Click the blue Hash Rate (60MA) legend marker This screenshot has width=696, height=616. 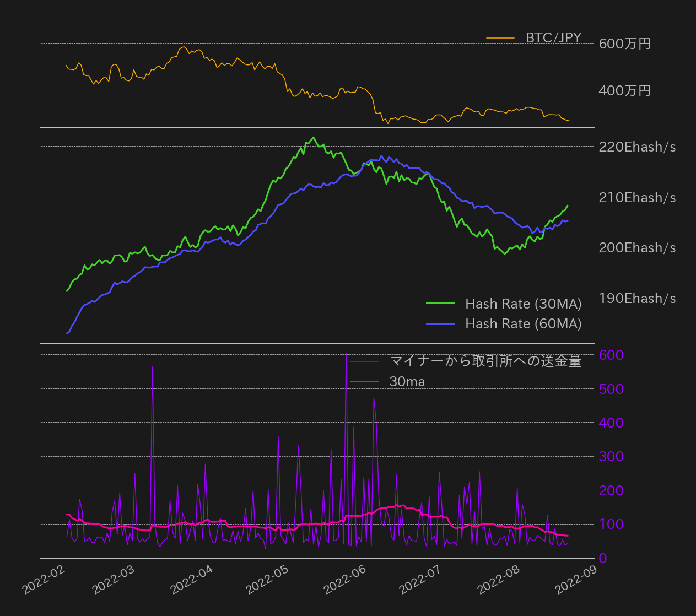click(442, 323)
